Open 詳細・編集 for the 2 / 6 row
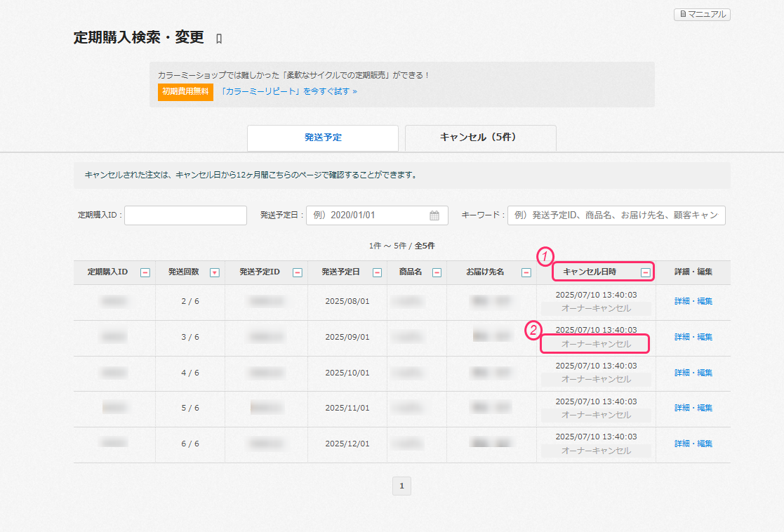 (x=693, y=301)
